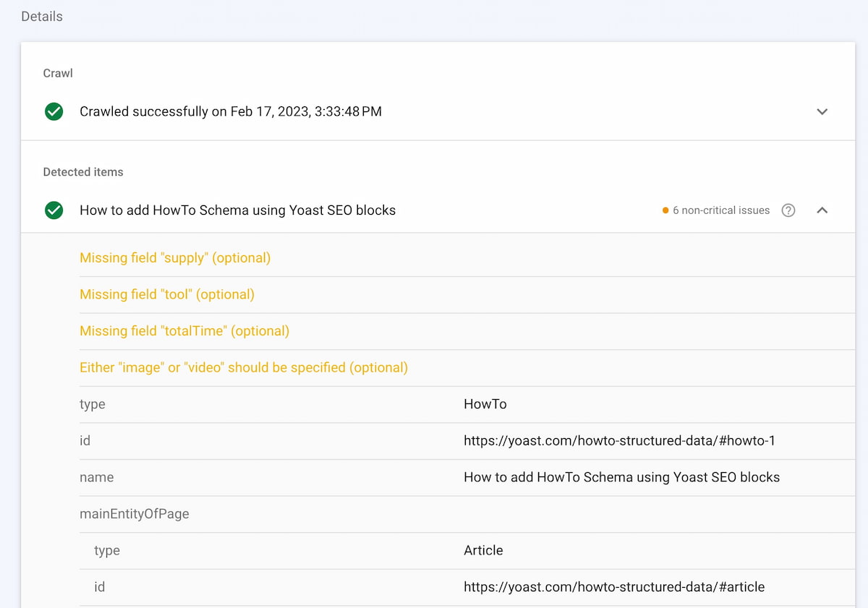
Task: Select the name value of the HowTo item
Action: [622, 477]
